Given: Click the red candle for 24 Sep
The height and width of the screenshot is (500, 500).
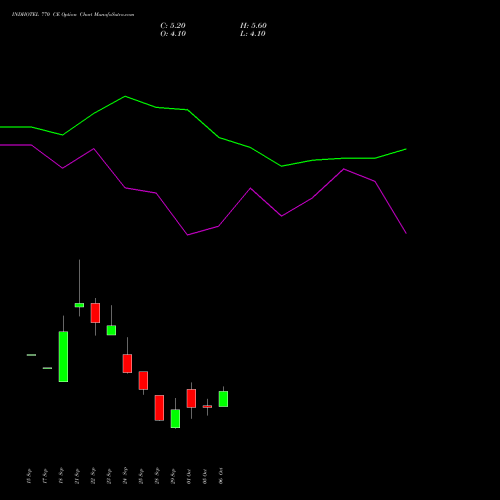Looking at the screenshot, I should coord(127,363).
